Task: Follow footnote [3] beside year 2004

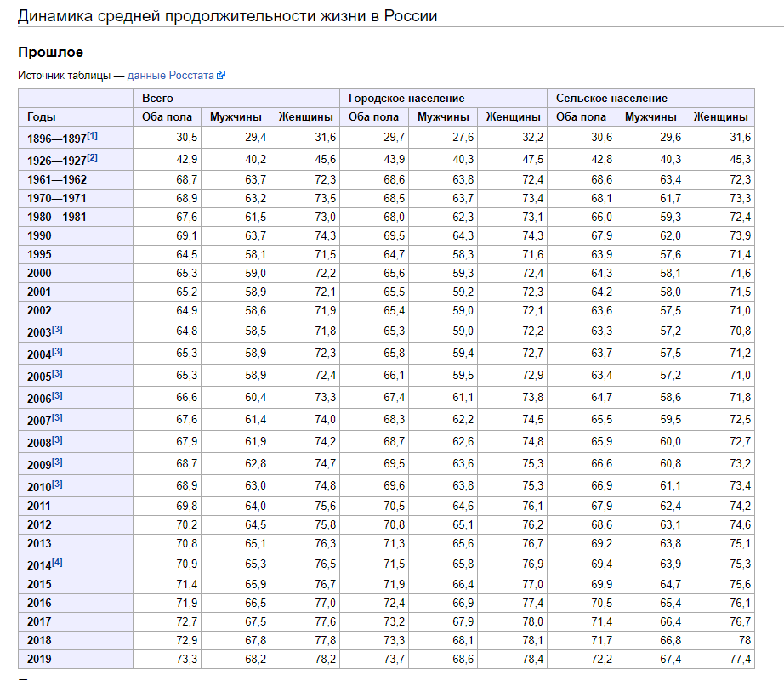Action: pos(57,351)
